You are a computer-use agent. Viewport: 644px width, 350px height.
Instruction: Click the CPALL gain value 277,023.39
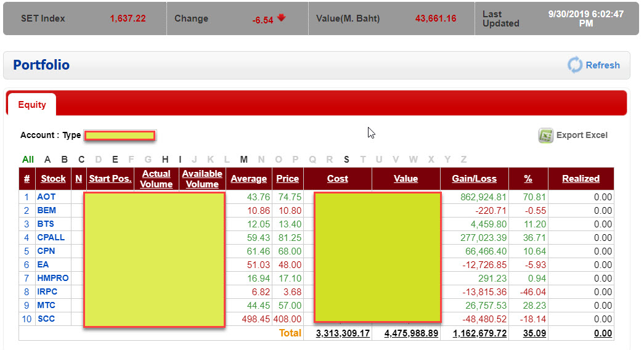[x=483, y=238]
